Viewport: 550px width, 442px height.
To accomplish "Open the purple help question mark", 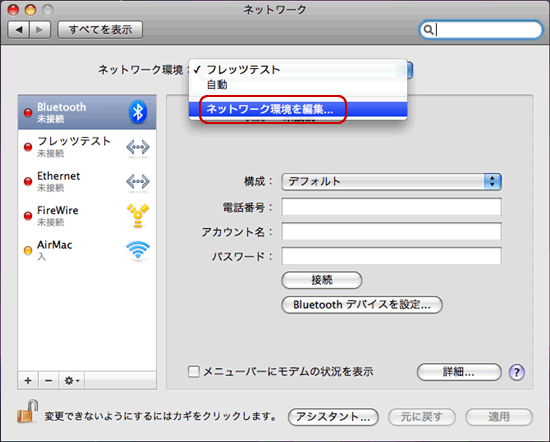I will (517, 372).
